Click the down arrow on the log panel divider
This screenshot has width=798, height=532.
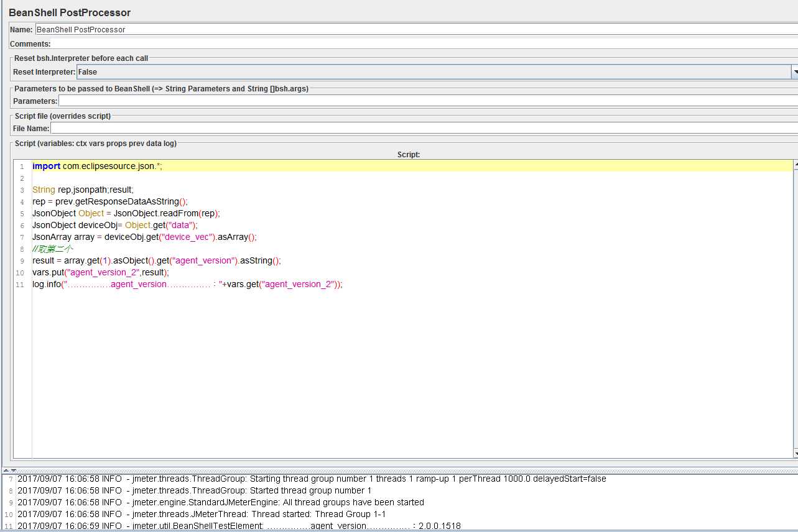tap(13, 470)
